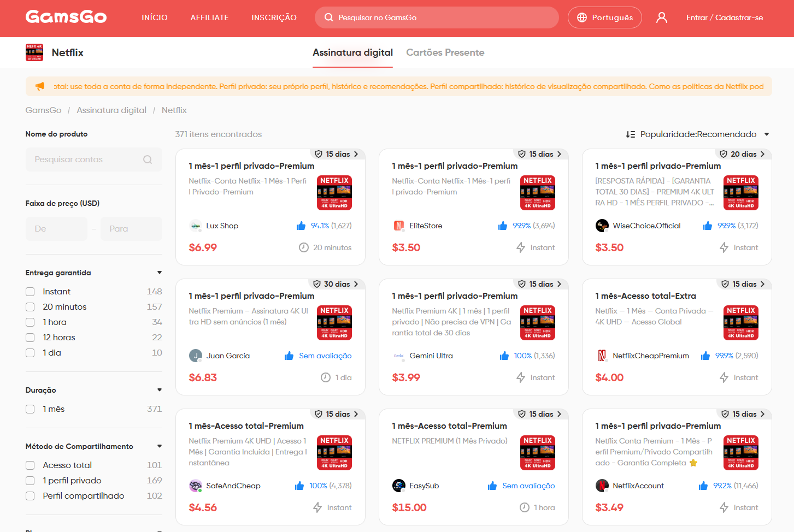Open Popularidade:Recomendado sort dropdown
Image resolution: width=794 pixels, height=532 pixels.
tap(698, 134)
